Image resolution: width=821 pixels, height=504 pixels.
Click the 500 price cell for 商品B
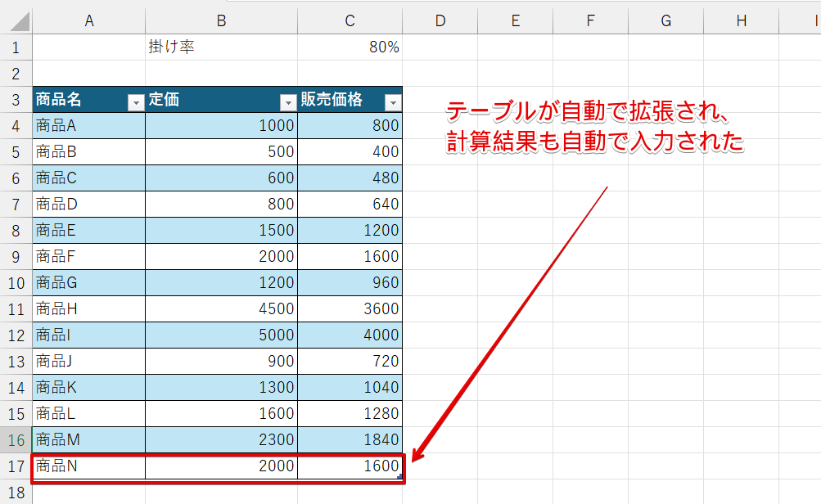(222, 152)
